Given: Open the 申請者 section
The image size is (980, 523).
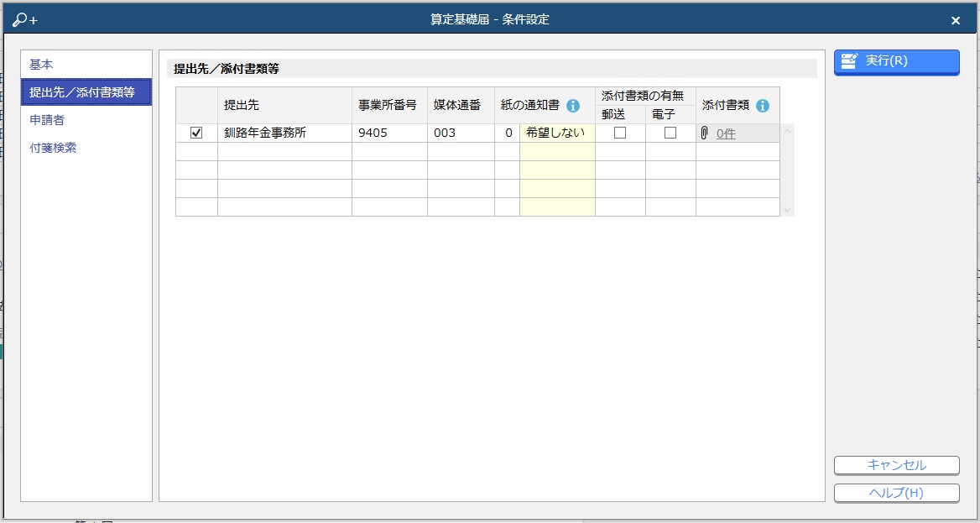Looking at the screenshot, I should (47, 120).
